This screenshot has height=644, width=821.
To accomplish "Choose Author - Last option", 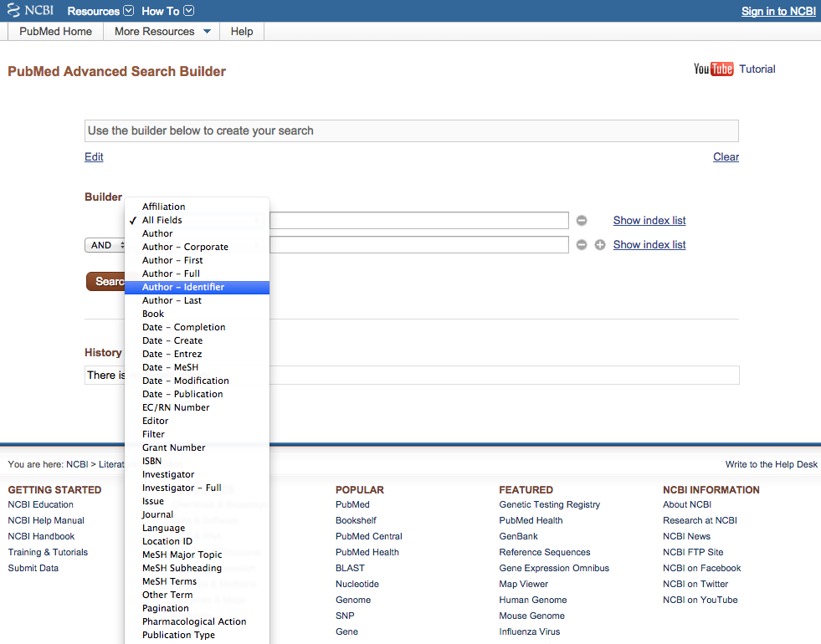I will coord(197,300).
